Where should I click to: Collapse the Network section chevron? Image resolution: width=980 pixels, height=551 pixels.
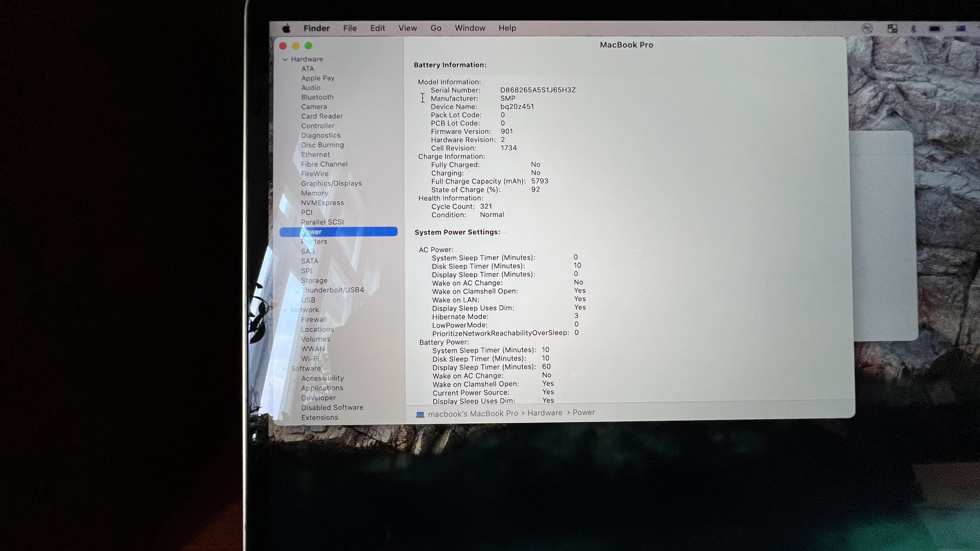coord(285,310)
